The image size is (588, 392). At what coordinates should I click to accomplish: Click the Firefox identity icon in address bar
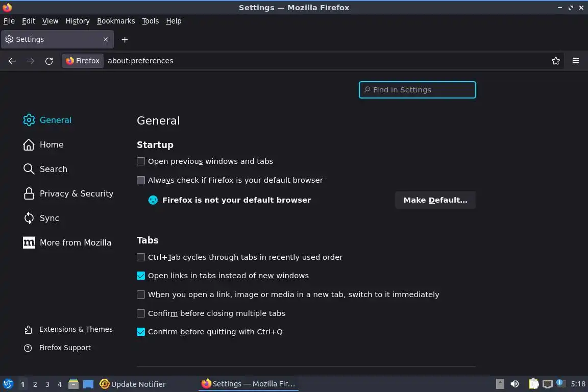tap(83, 61)
